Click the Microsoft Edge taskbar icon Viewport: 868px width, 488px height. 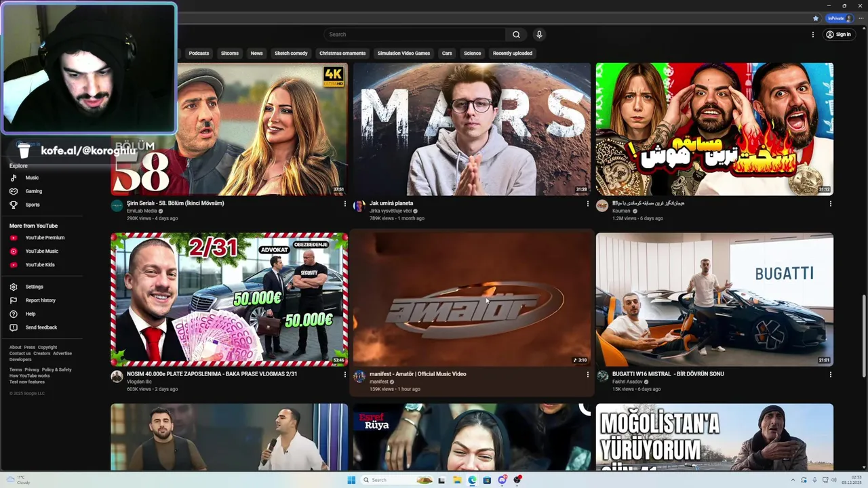coord(472,480)
